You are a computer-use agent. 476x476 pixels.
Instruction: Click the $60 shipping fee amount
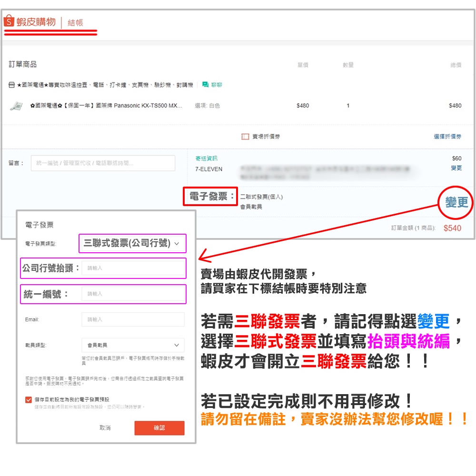456,158
